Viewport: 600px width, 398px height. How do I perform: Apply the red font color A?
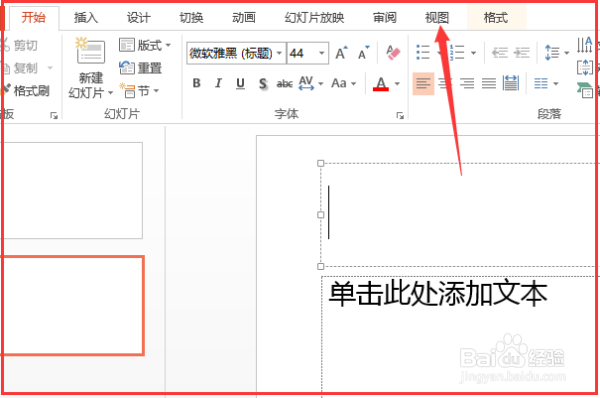pos(381,83)
